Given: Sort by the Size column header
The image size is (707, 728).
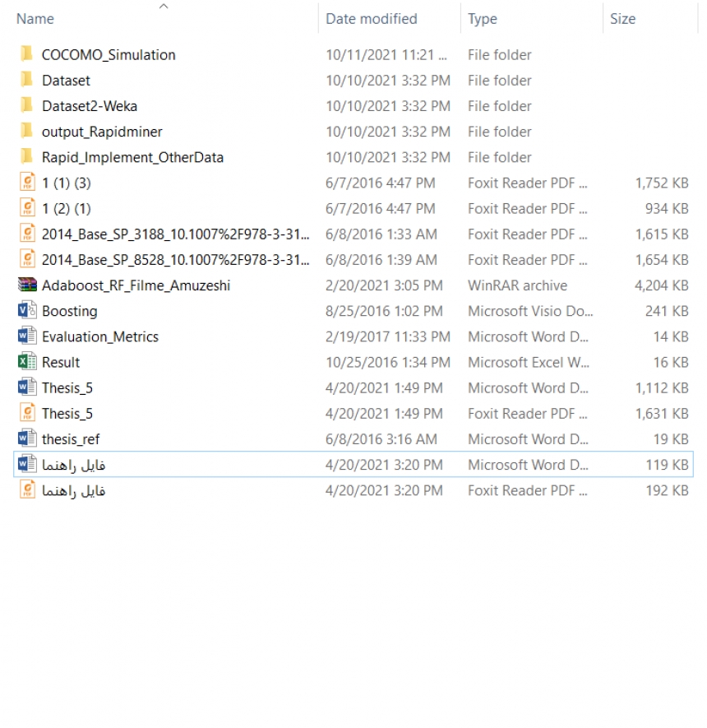Looking at the screenshot, I should point(622,19).
